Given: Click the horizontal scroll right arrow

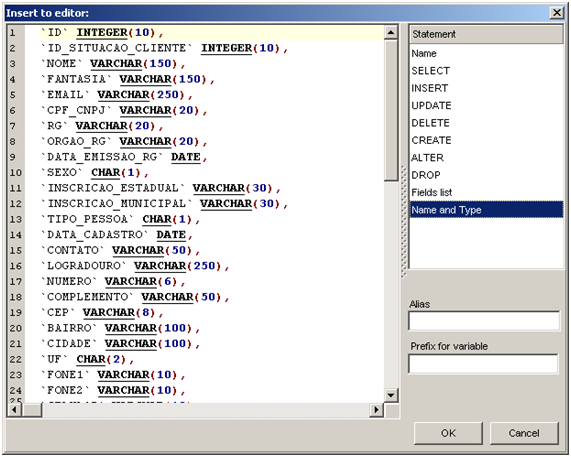Looking at the screenshot, I should point(377,410).
